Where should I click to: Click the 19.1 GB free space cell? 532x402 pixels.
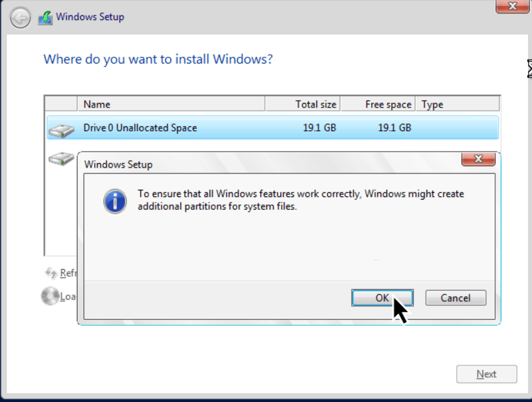pyautogui.click(x=394, y=128)
